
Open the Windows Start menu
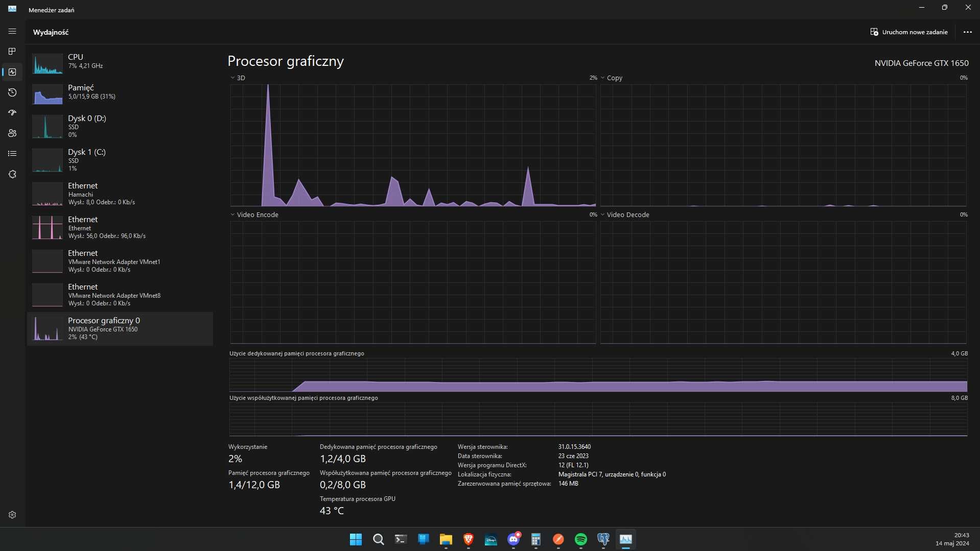click(356, 539)
